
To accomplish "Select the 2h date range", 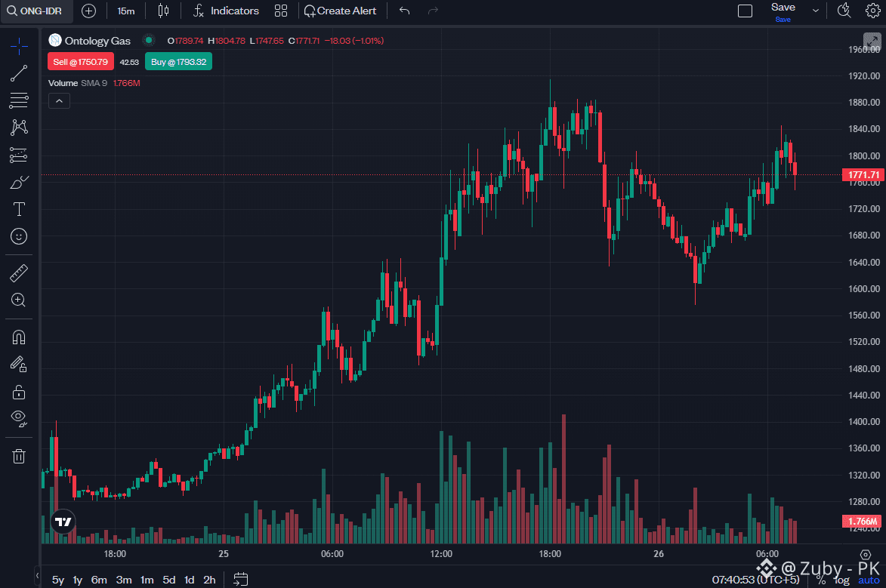I will [209, 580].
